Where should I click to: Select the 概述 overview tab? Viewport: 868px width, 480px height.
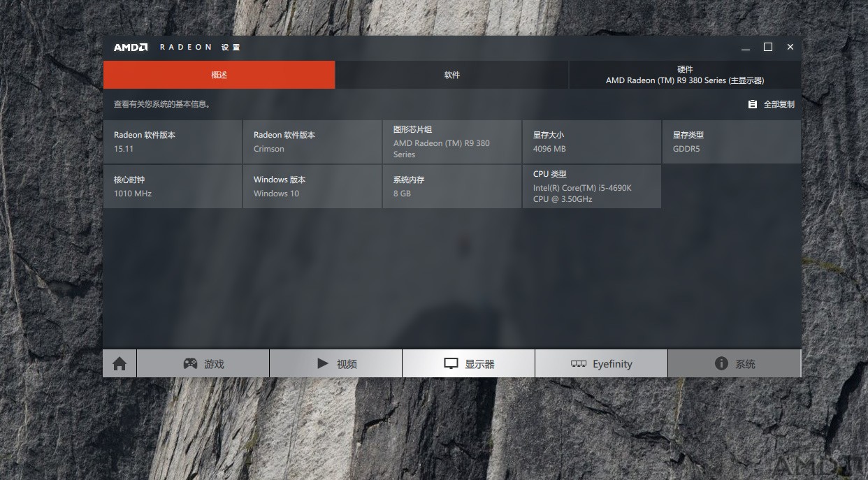point(219,75)
